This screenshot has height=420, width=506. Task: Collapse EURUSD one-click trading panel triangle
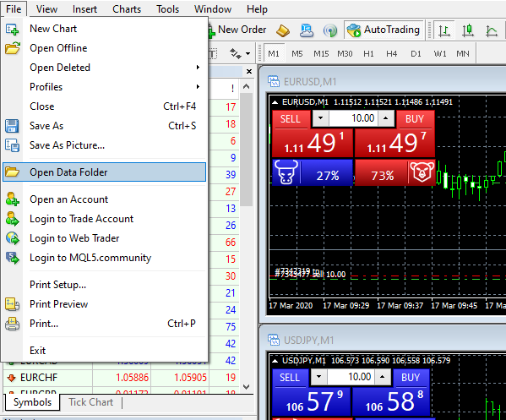(275, 102)
